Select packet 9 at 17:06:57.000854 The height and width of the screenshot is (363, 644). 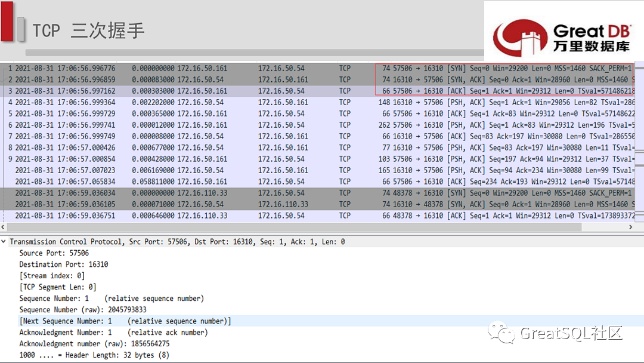click(317, 159)
